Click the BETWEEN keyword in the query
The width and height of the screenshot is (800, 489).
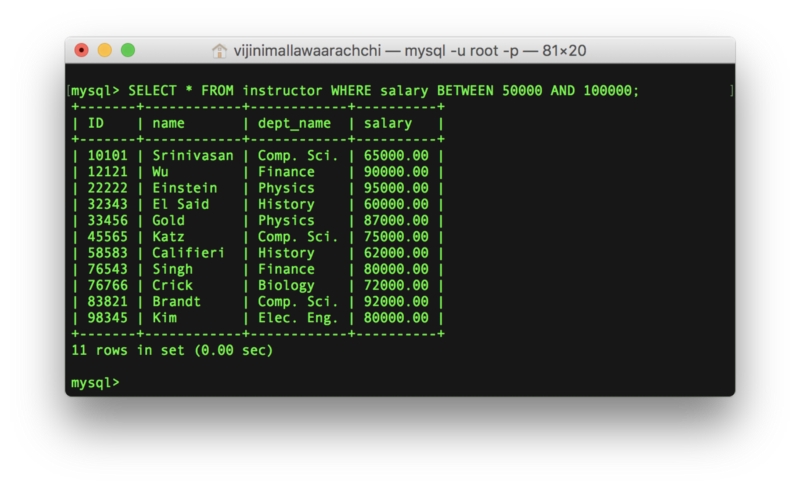(x=469, y=90)
